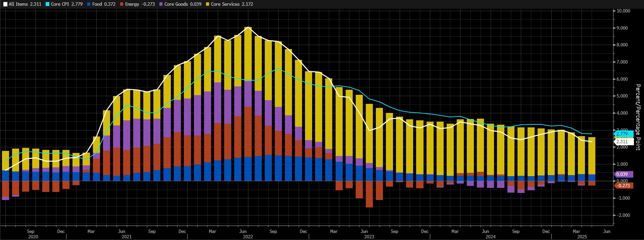
Task: Click the cyan 2.779 axis value tag
Action: [x=623, y=134]
